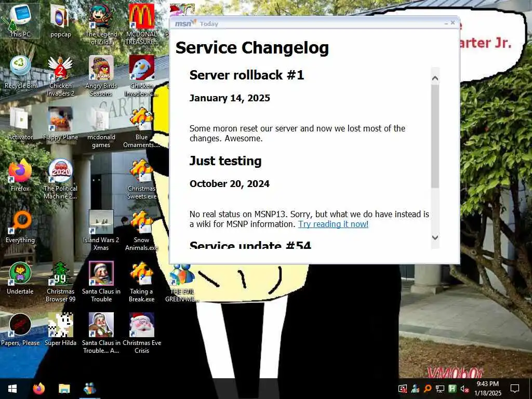Open Blue Ornaments desktop icon
Image resolution: width=532 pixels, height=399 pixels.
point(141,127)
